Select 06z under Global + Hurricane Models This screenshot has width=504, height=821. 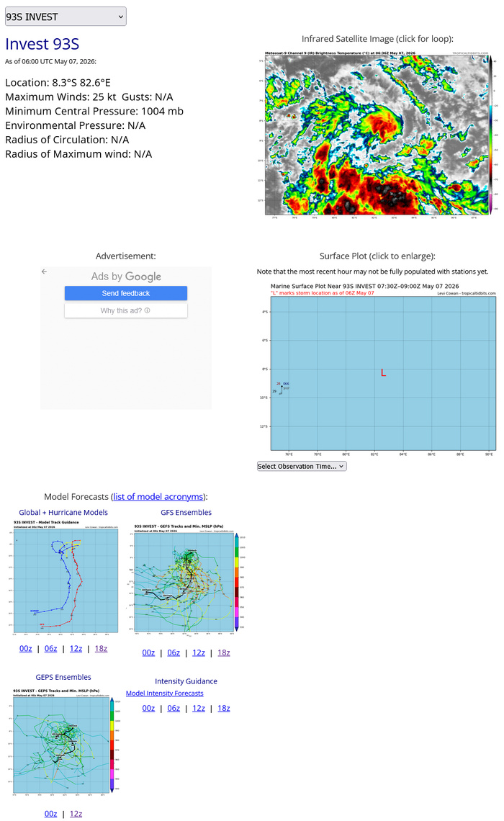click(51, 648)
